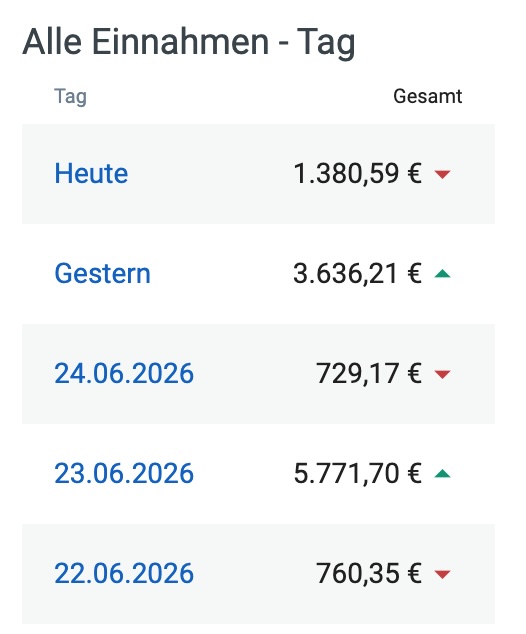This screenshot has width=526, height=634.
Task: Sort by the Tag column header
Action: tap(71, 97)
